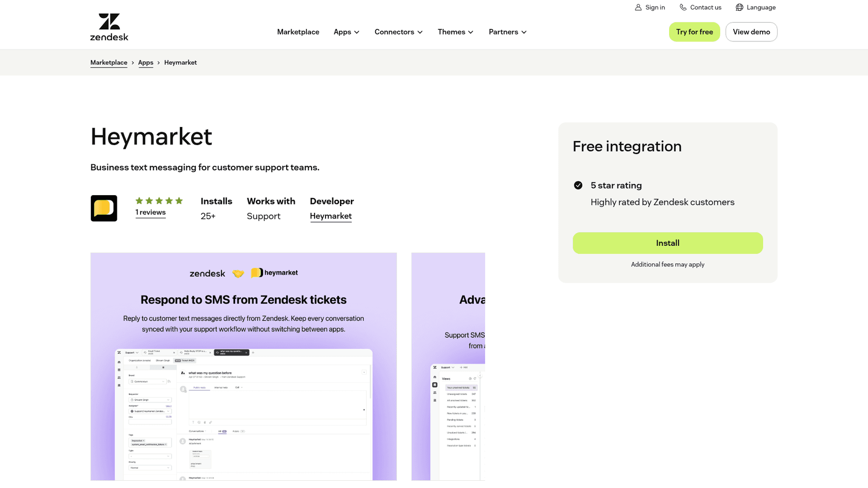
Task: Open the 1 reviews link
Action: click(x=150, y=213)
